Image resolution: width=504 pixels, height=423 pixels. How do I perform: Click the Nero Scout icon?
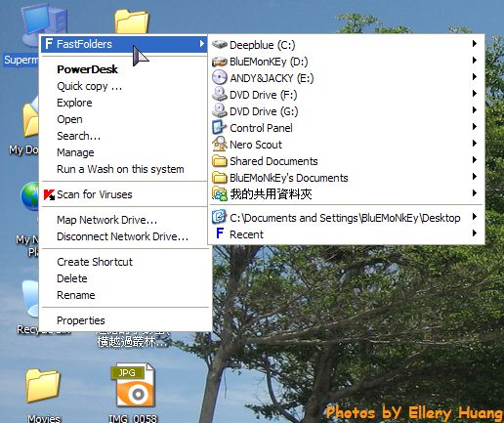pos(220,145)
